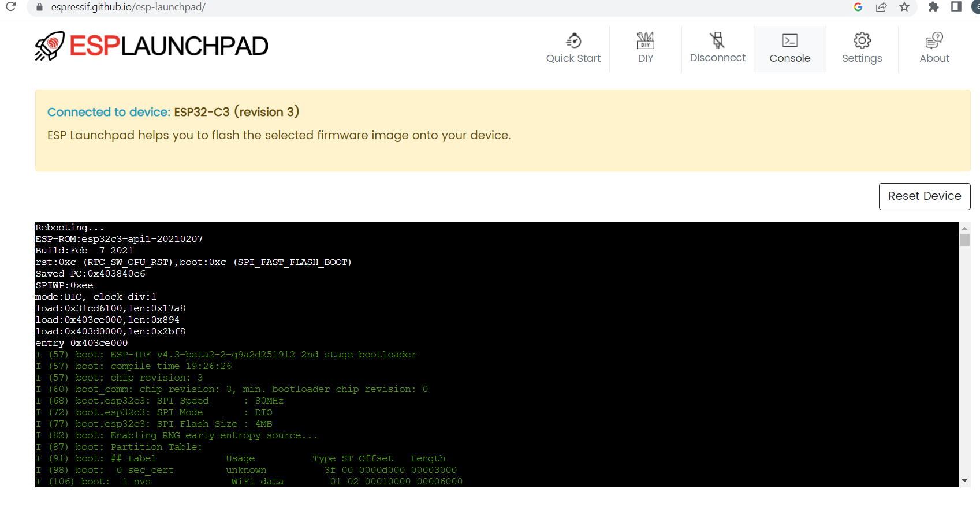Click the 'entry 0x403ce000' line
Image resolution: width=980 pixels, height=522 pixels.
(81, 343)
